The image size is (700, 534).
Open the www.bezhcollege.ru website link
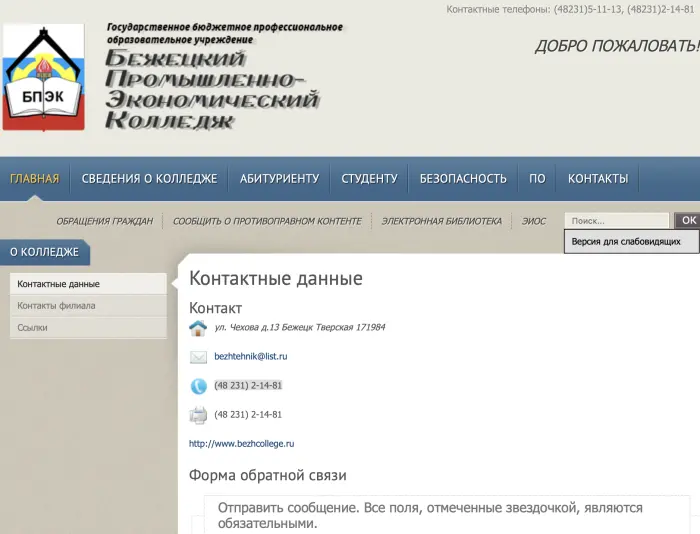click(x=241, y=443)
